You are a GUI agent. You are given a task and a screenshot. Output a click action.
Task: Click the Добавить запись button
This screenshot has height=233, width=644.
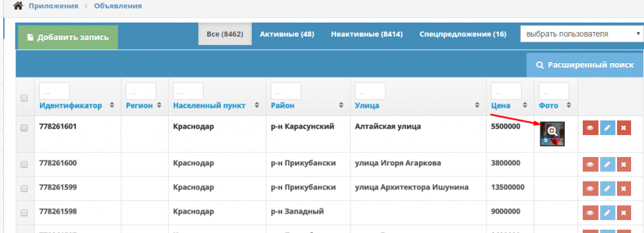(x=68, y=37)
